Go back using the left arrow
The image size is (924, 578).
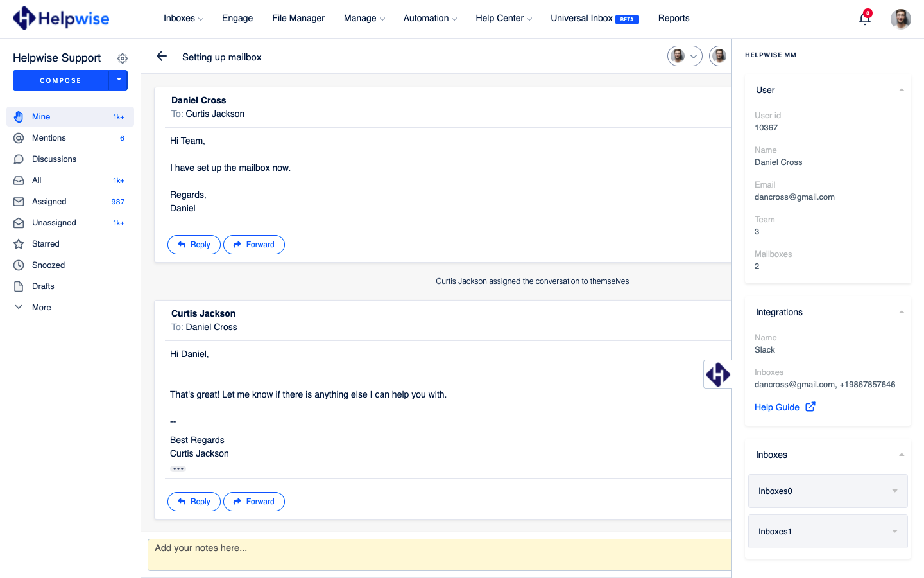click(x=162, y=57)
